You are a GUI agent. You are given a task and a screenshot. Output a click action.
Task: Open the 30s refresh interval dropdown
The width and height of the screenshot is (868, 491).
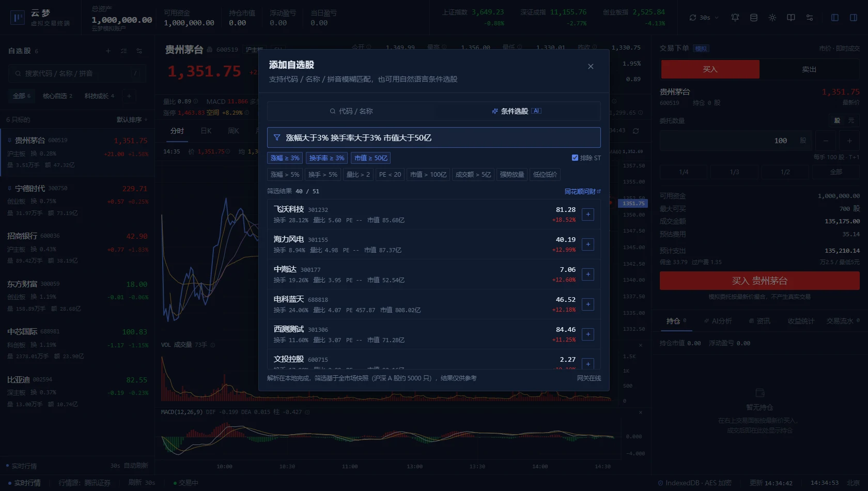click(704, 18)
